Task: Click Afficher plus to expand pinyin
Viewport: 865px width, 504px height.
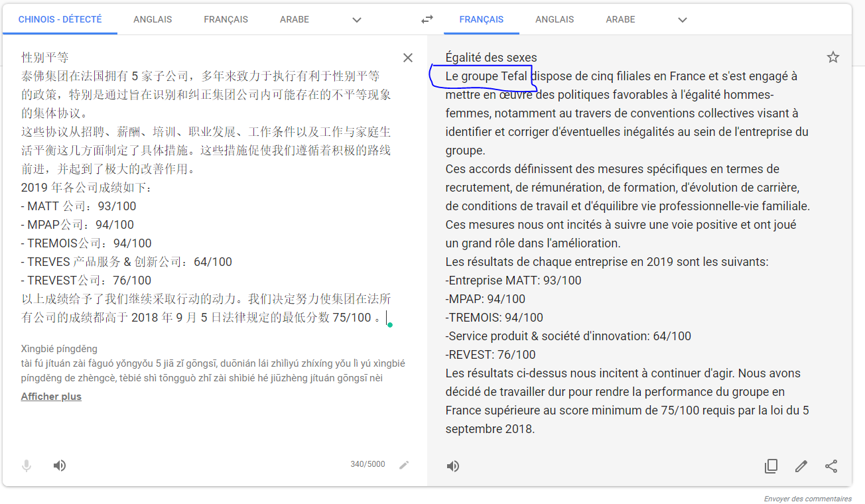Action: click(51, 397)
